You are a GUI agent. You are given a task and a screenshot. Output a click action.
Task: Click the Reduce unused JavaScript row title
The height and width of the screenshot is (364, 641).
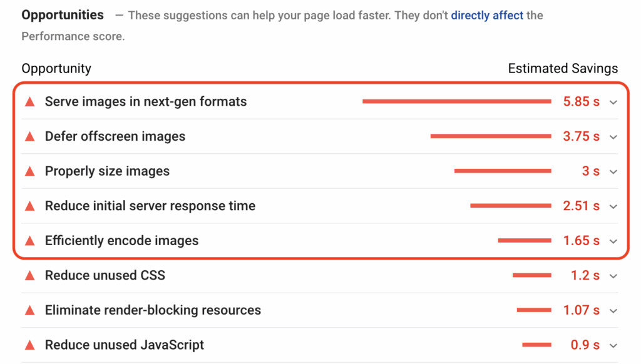click(x=125, y=345)
